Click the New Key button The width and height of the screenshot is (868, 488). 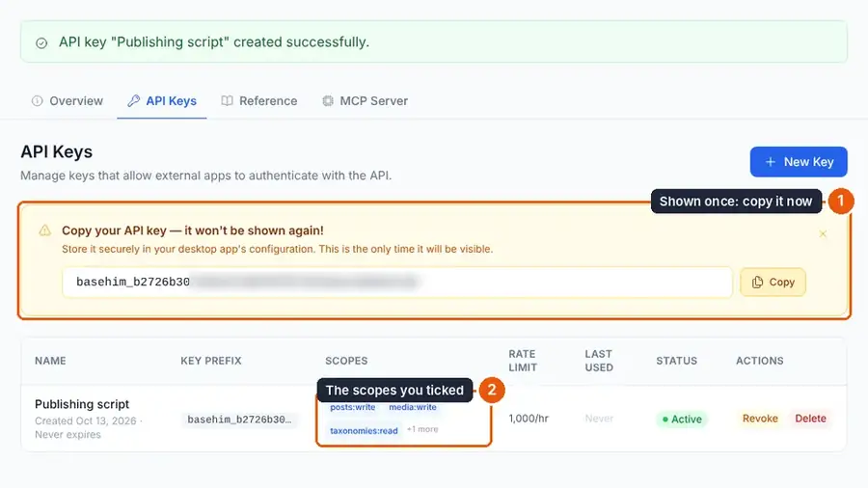coord(799,162)
